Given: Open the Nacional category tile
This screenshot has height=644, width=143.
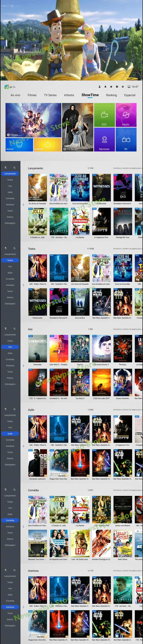Looking at the screenshot, I should coord(104,140).
